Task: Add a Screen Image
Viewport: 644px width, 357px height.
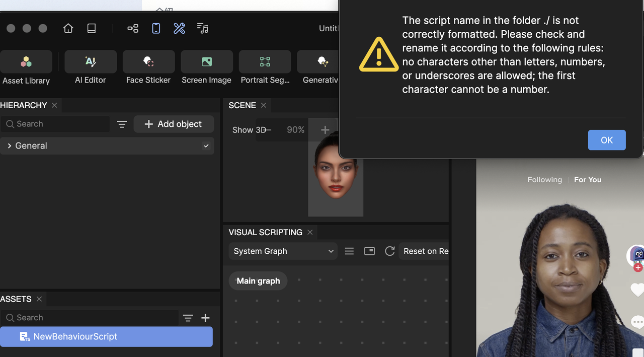Action: coord(207,68)
